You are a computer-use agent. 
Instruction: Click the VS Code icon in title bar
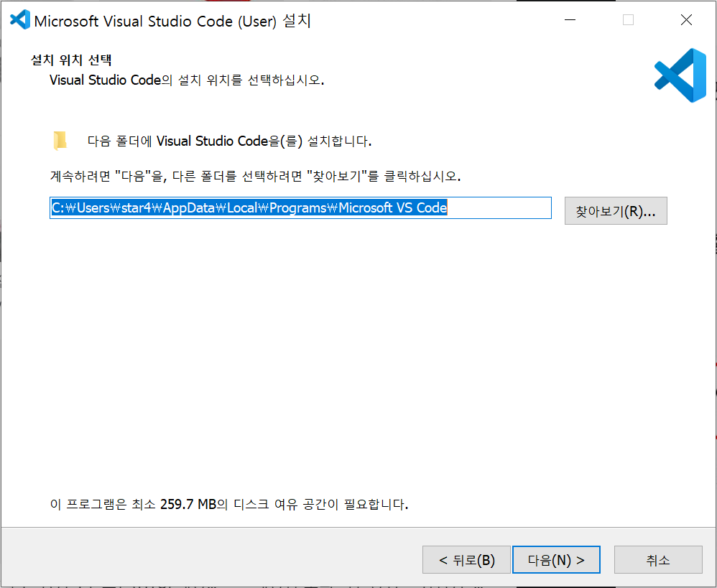point(19,19)
